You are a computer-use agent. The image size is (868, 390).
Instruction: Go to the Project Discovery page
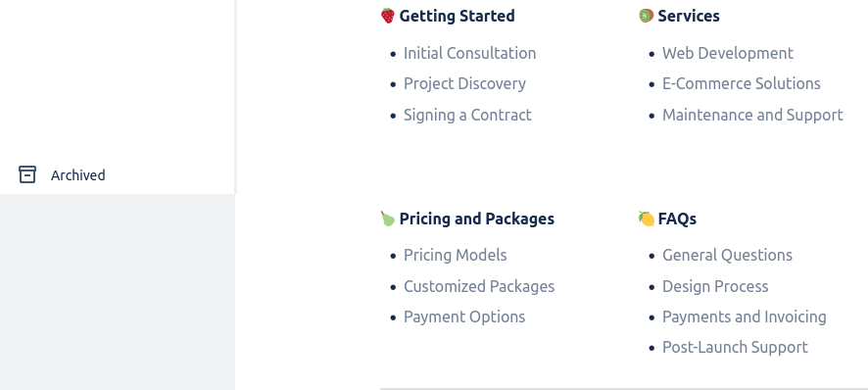(x=464, y=83)
